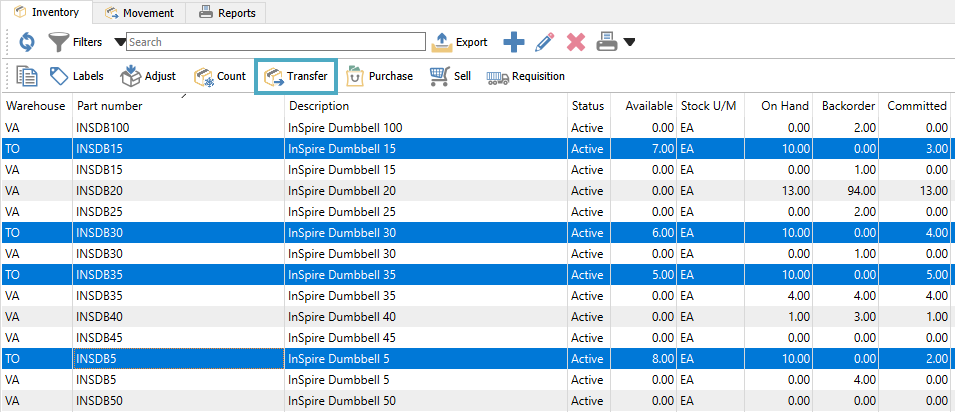Screen dimensions: 955x412
Task: Export the inventory list
Action: tap(460, 42)
